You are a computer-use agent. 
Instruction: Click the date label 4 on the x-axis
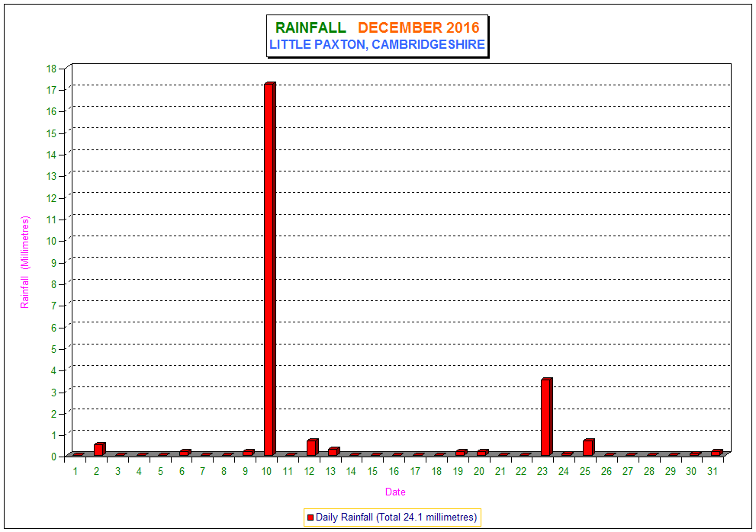[x=139, y=471]
